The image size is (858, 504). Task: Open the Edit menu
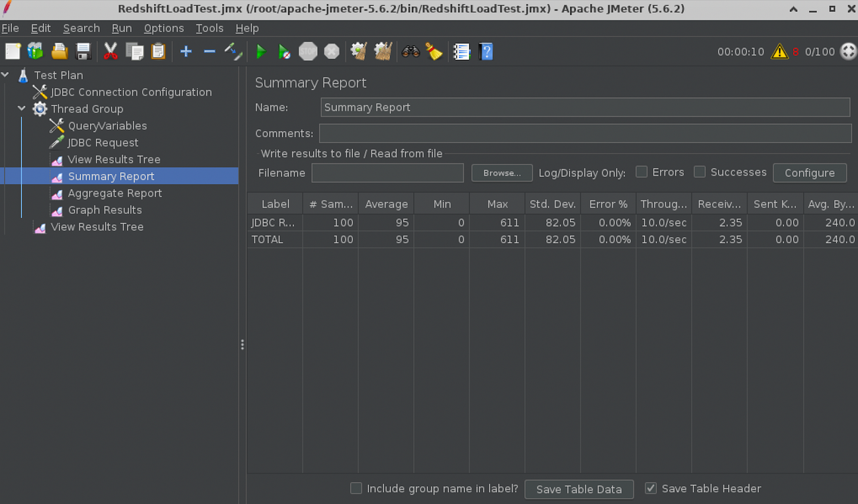click(41, 28)
